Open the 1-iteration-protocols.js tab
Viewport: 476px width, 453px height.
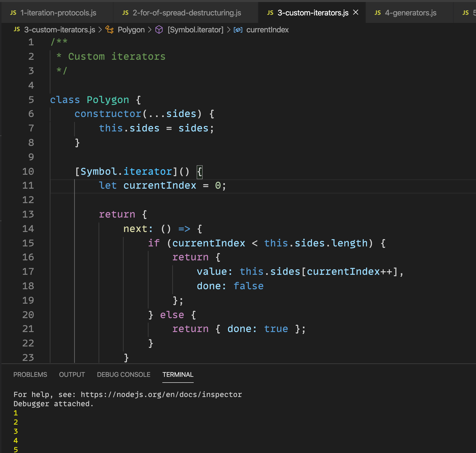58,13
